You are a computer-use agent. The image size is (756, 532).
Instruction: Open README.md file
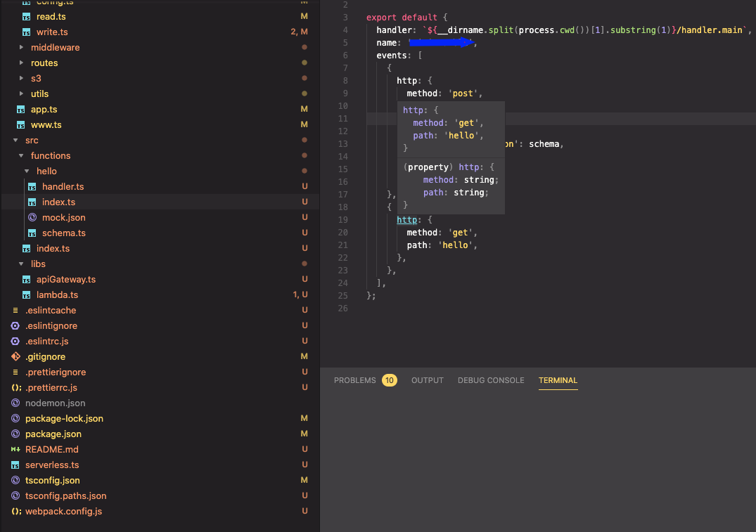pos(51,449)
